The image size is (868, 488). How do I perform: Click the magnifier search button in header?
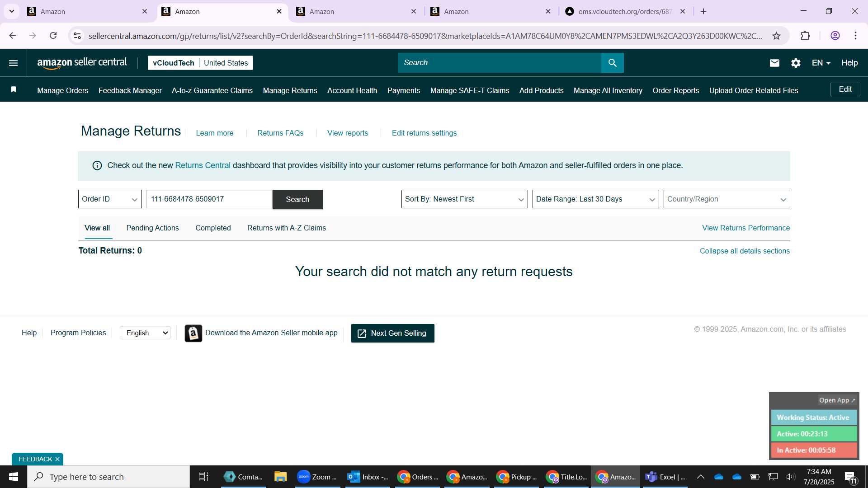tap(612, 63)
